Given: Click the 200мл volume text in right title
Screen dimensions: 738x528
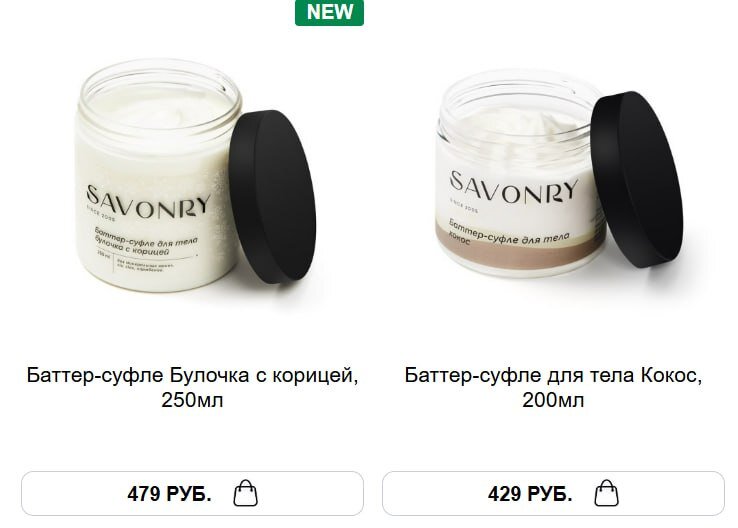Looking at the screenshot, I should tap(554, 400).
